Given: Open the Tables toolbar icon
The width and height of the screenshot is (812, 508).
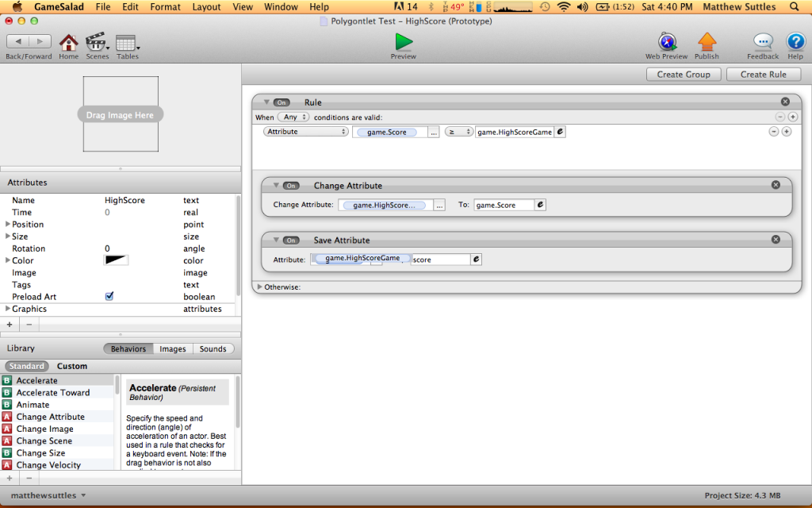Looking at the screenshot, I should pyautogui.click(x=126, y=42).
